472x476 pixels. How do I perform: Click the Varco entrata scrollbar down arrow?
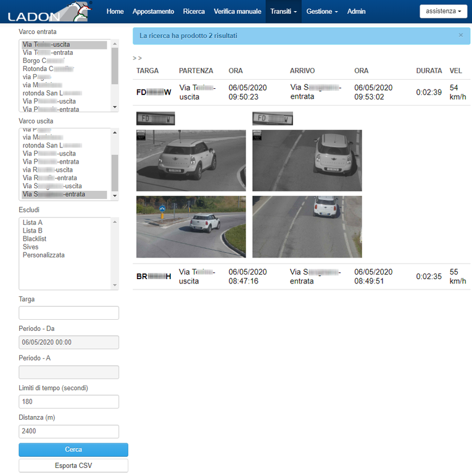(x=115, y=107)
